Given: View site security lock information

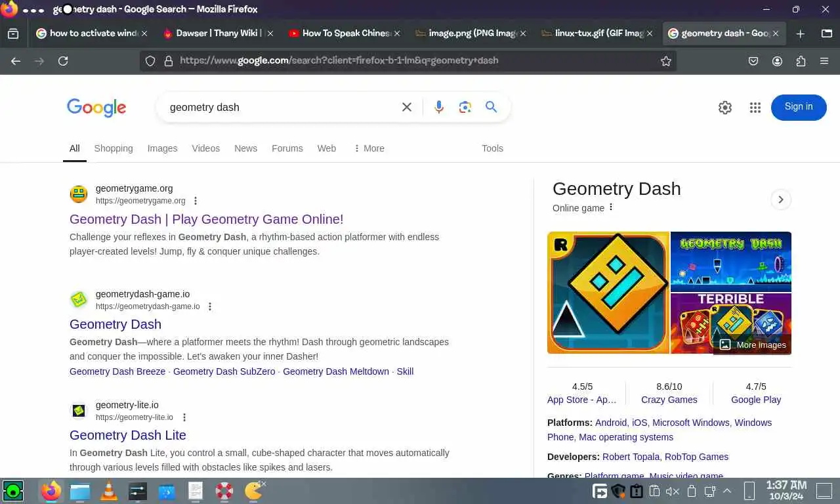Looking at the screenshot, I should coord(168,61).
